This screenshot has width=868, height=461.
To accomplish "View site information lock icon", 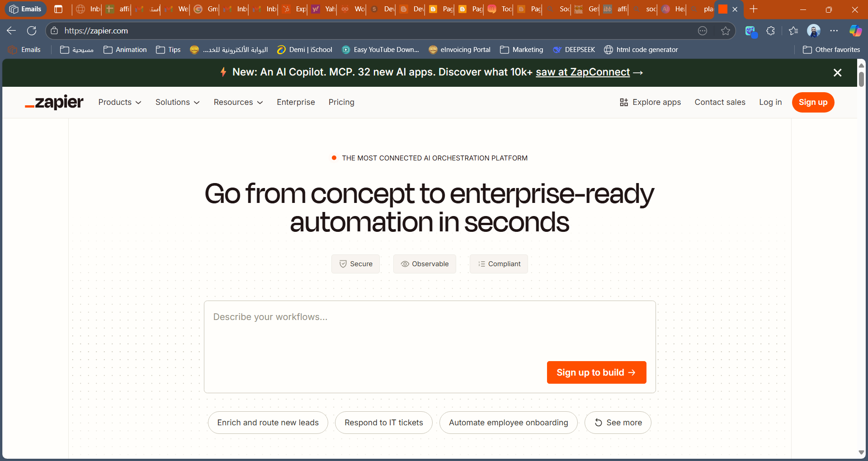I will [x=54, y=31].
